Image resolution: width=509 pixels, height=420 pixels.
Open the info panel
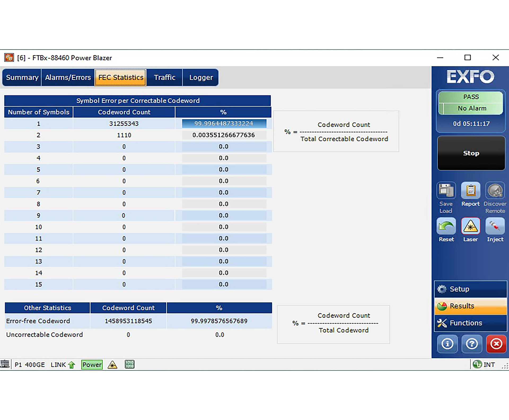pyautogui.click(x=447, y=344)
